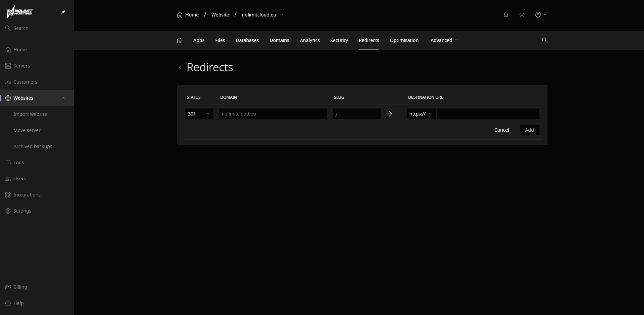644x315 pixels.
Task: Go back using arrow beside Redirects
Action: click(180, 67)
